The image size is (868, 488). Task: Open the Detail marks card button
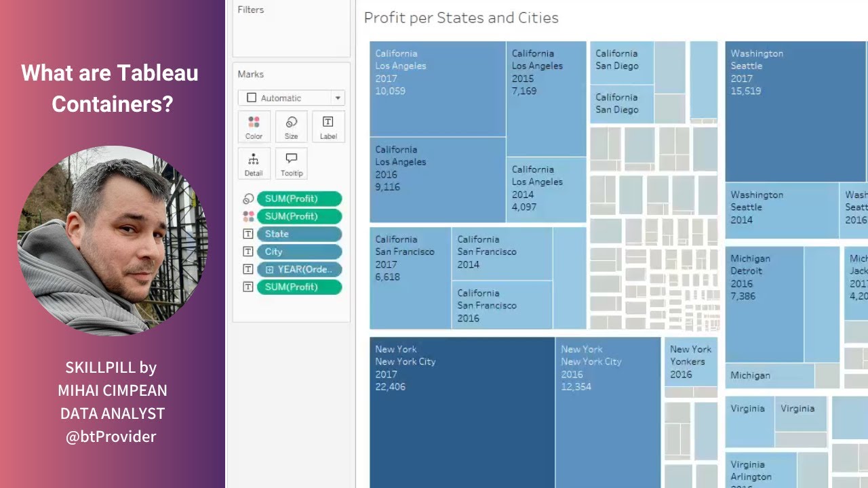tap(254, 163)
